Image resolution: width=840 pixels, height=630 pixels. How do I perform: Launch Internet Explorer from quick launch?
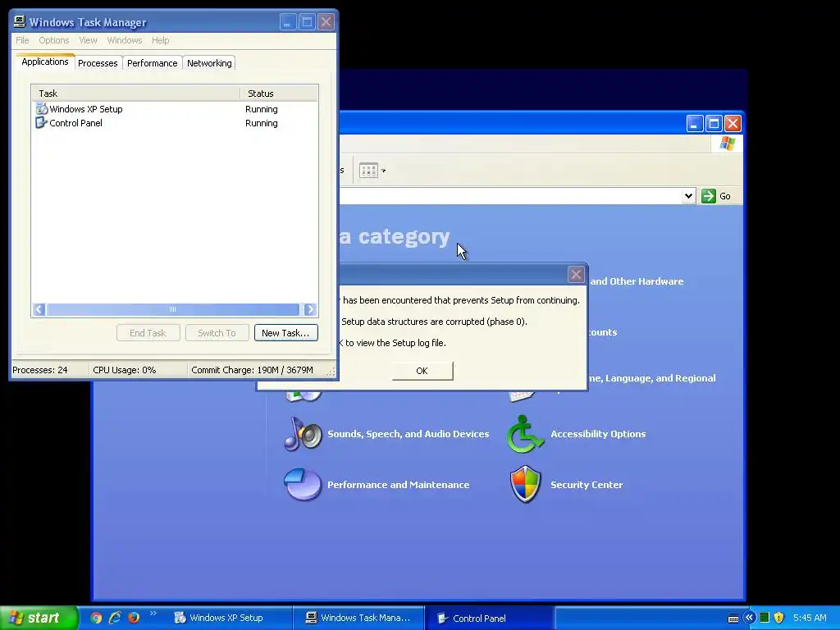click(x=115, y=618)
